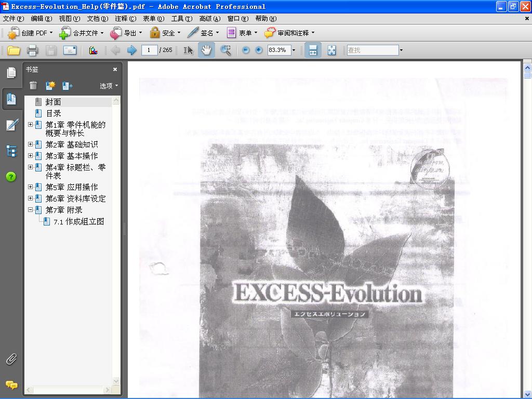This screenshot has width=532, height=399.
Task: Open the 高级 menu
Action: 210,19
